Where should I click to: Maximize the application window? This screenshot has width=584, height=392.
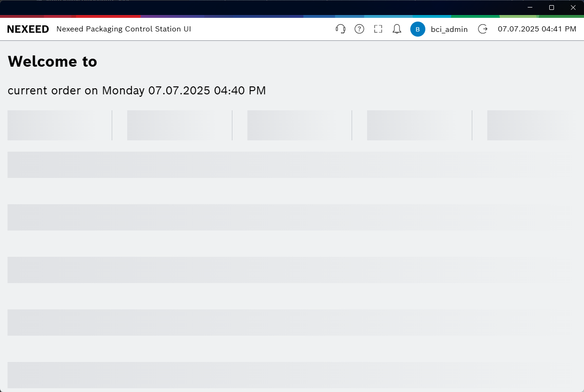(552, 8)
